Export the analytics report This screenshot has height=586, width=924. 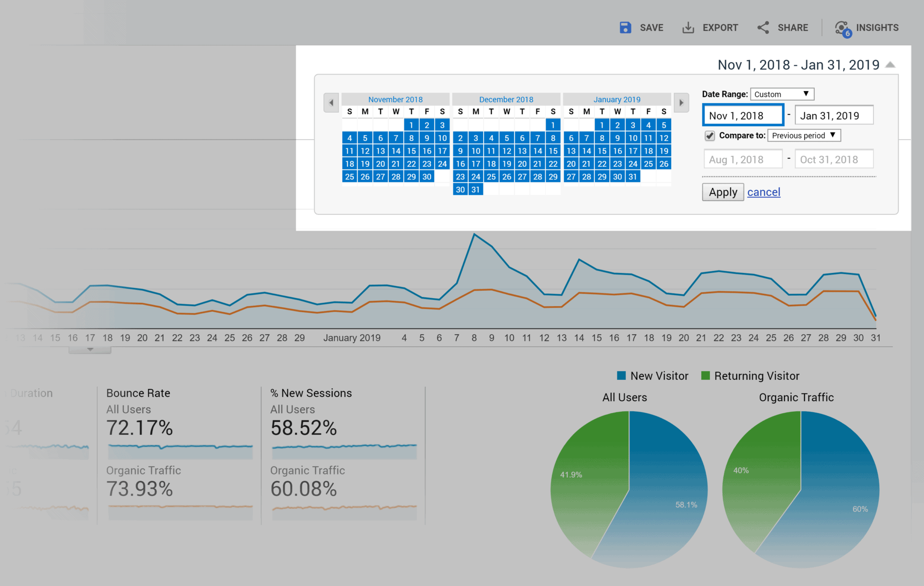pos(710,27)
